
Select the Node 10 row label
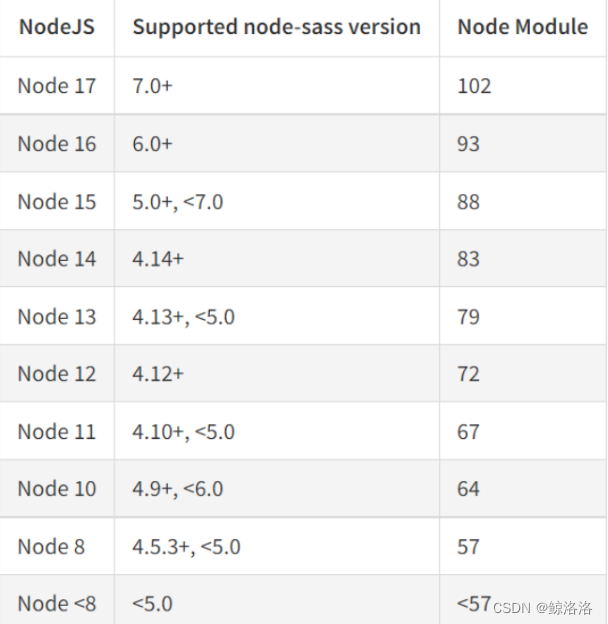click(x=57, y=489)
